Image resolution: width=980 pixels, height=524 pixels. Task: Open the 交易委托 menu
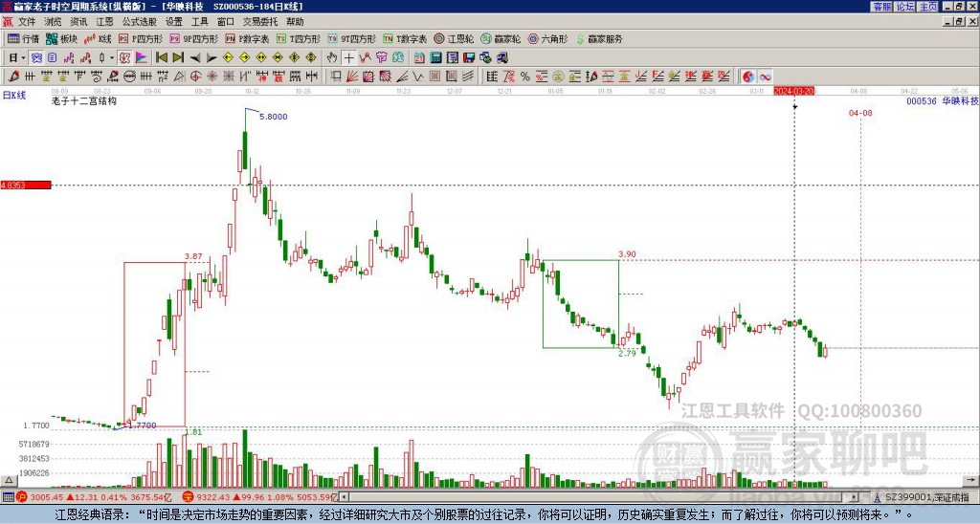tap(260, 22)
